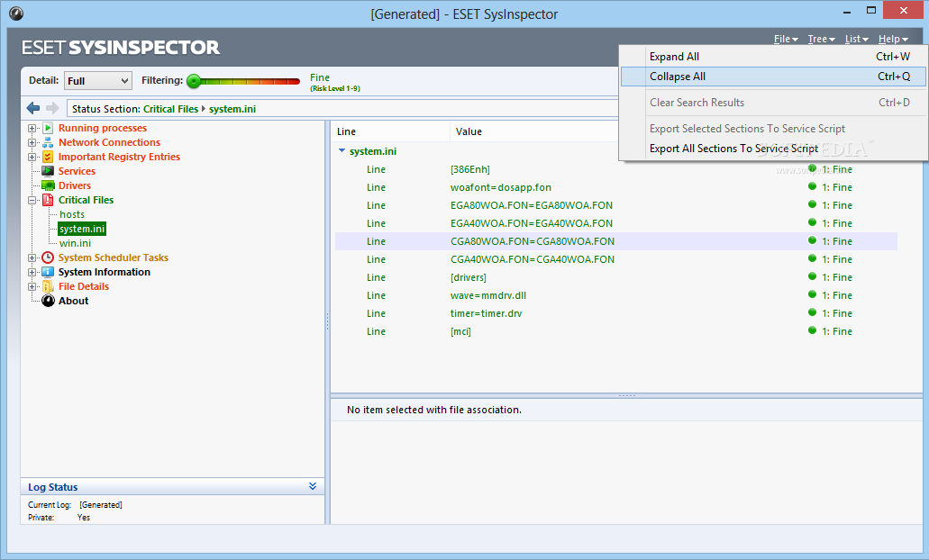Select the EGA80WOA.FON=EGA80WOA.FON row
Screen dimensions: 929x560
pyautogui.click(x=616, y=205)
